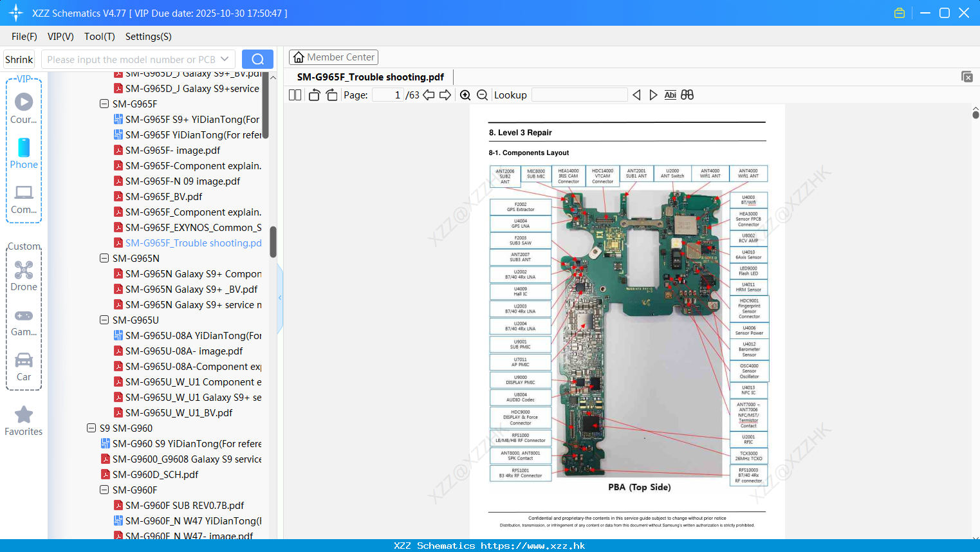Open SM-G965U-08A- image.pdf

(178, 351)
